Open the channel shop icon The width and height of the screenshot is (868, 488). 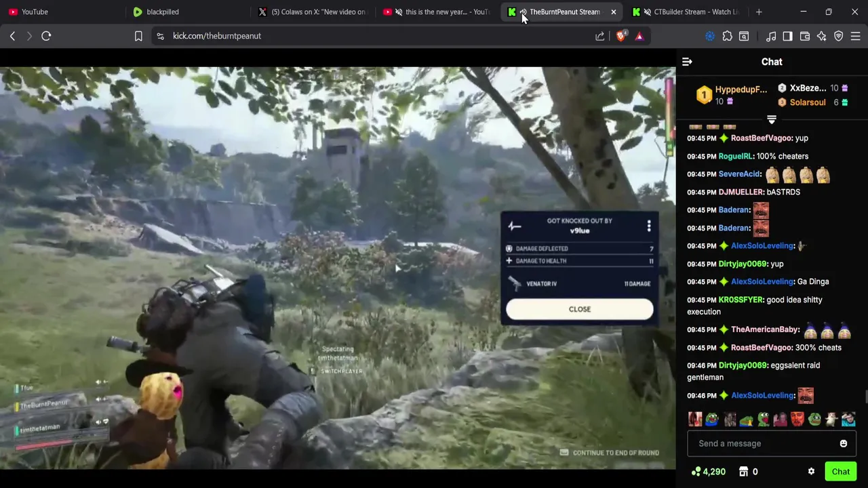(x=743, y=472)
